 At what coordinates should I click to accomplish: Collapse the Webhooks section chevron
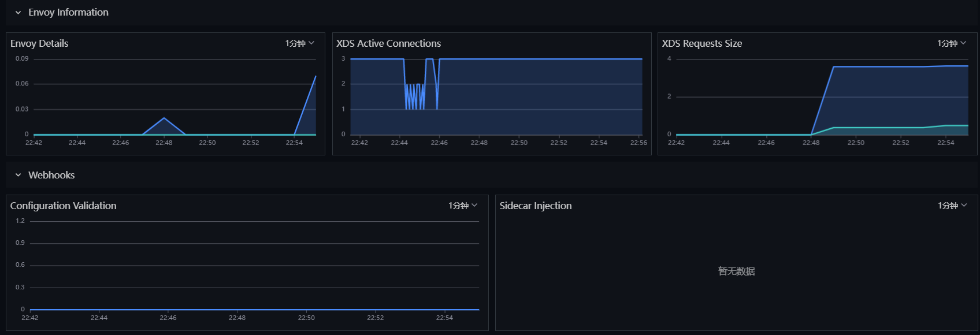(18, 175)
